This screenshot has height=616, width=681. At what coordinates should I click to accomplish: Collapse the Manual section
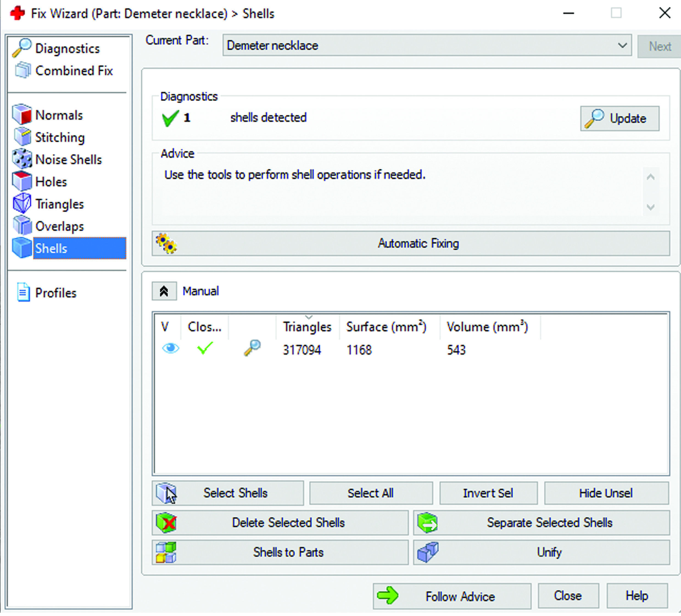(164, 291)
